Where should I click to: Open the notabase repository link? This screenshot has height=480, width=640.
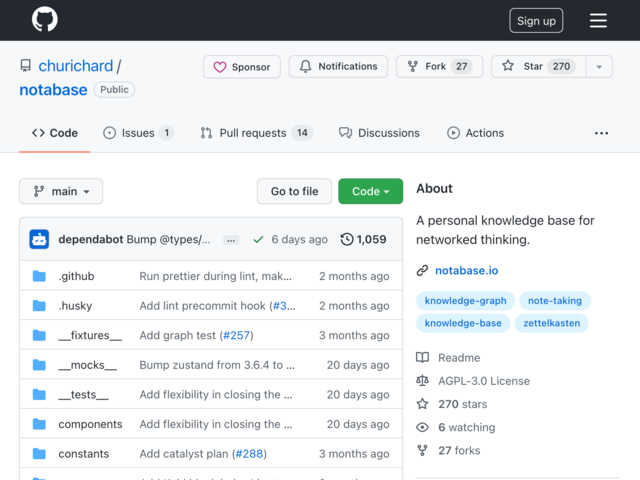[53, 90]
